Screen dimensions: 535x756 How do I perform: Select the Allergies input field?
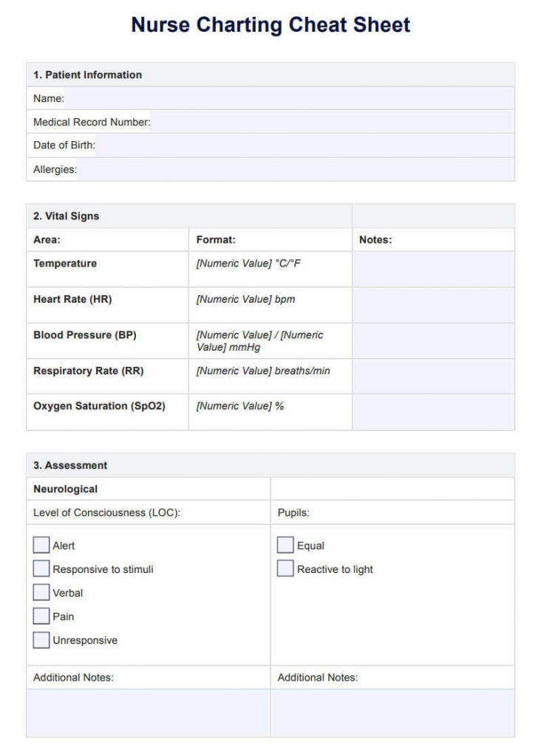(x=296, y=169)
